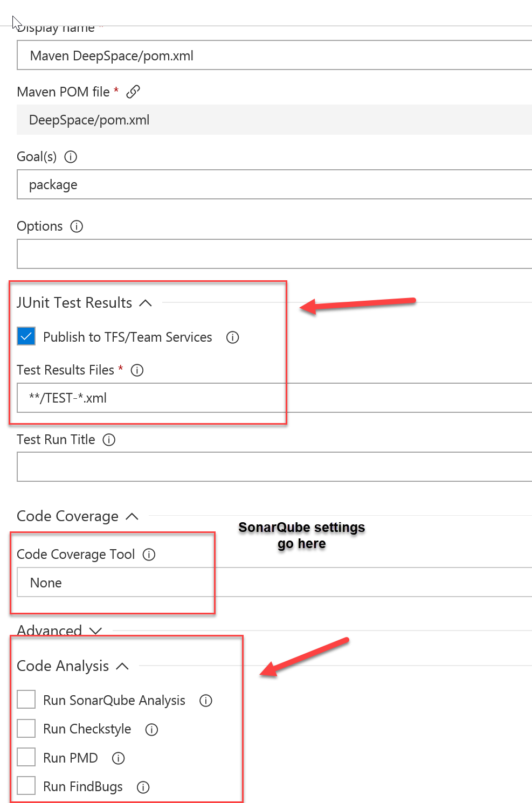Open the Goal(s) info icon
The width and height of the screenshot is (532, 803).
pyautogui.click(x=71, y=157)
